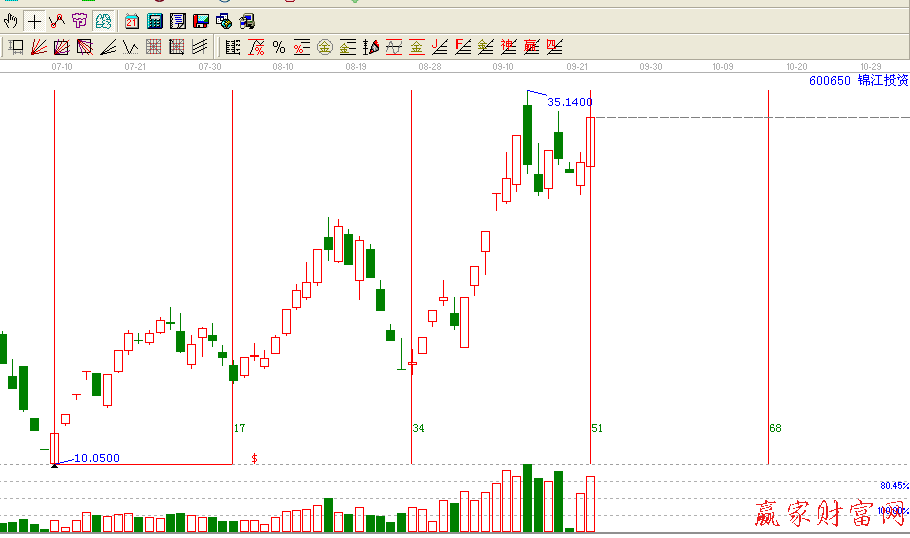The height and width of the screenshot is (538, 910).
Task: Click the 35.1400 high price label
Action: coord(569,102)
